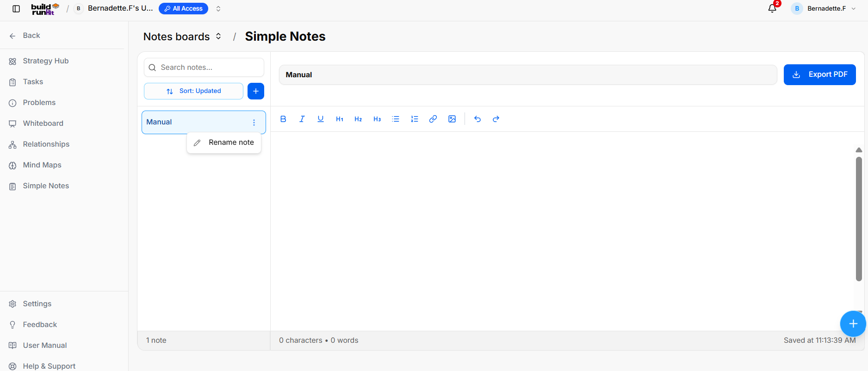Go to the buildrunfit logo home

tap(45, 9)
